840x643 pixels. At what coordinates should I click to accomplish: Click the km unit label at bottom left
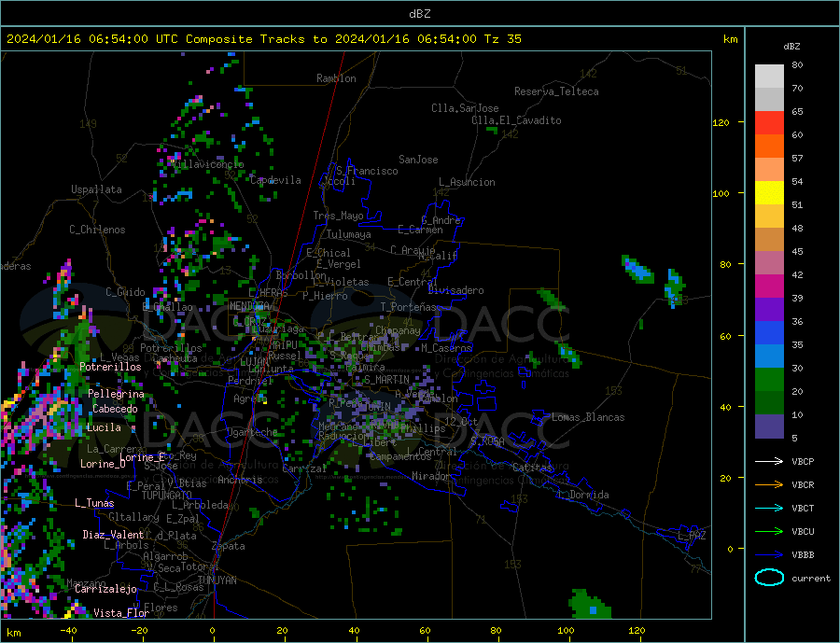[14, 633]
